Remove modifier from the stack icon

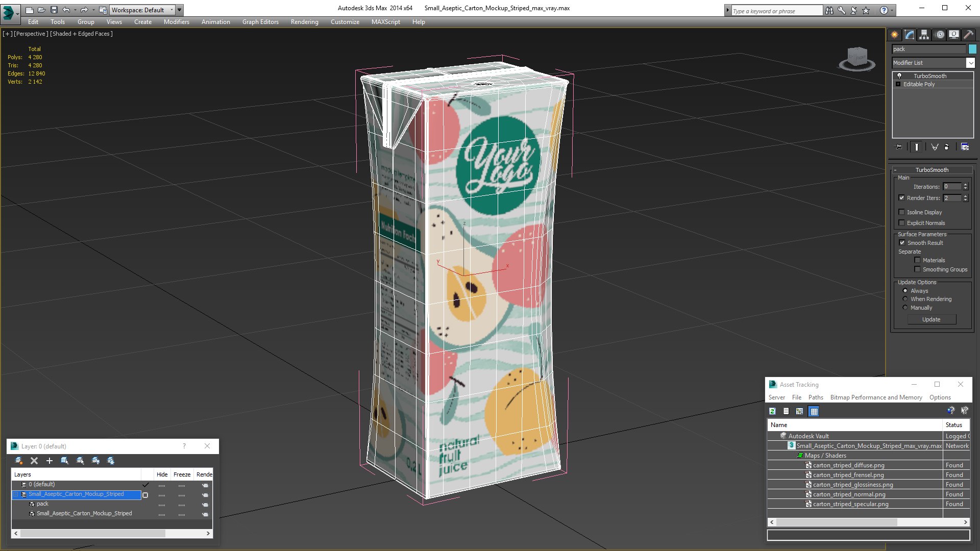pos(947,147)
